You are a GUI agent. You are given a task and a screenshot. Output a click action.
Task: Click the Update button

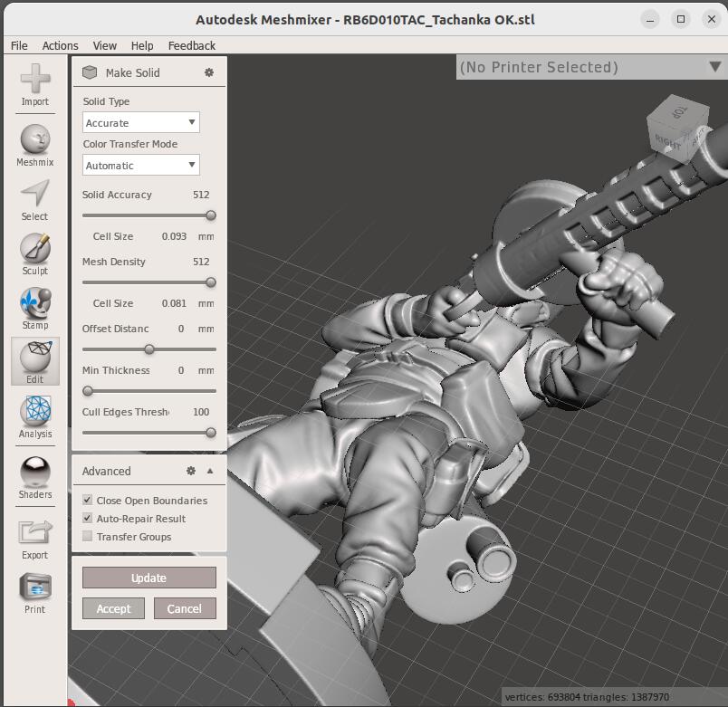point(149,578)
